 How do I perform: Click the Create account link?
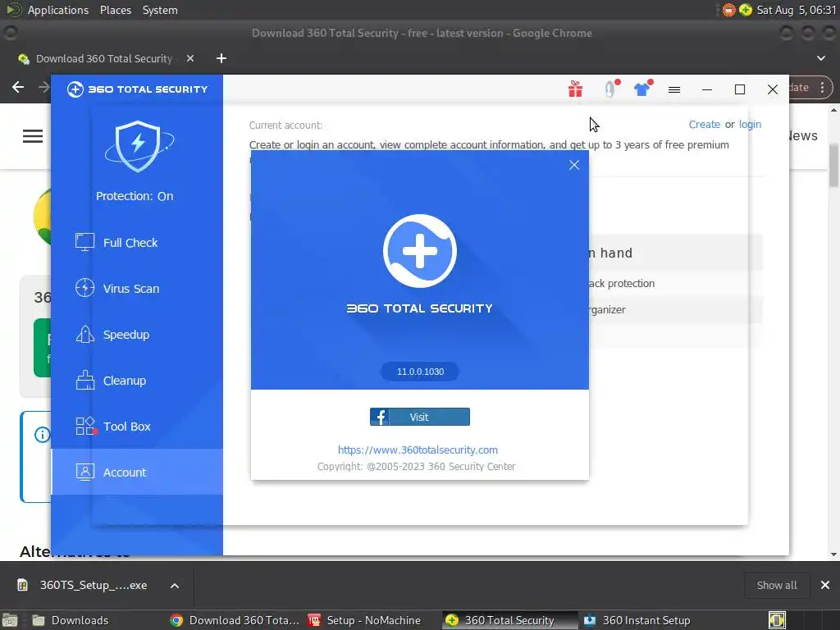tap(705, 125)
